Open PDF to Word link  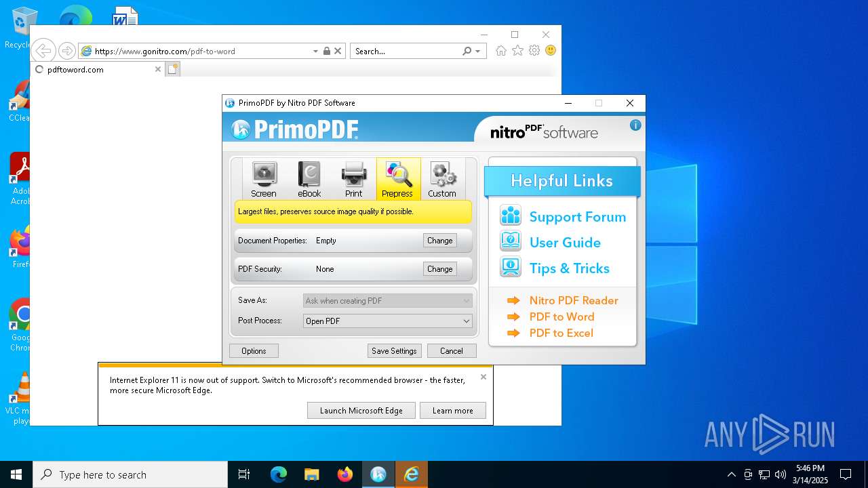(x=561, y=317)
